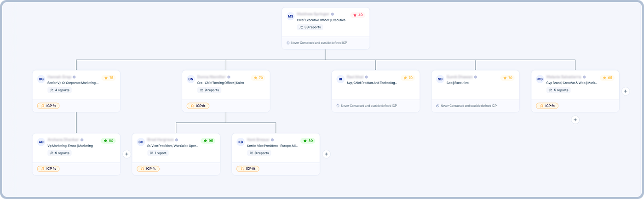Click the star score 65 badge
The height and width of the screenshot is (199, 644).
pos(608,78)
